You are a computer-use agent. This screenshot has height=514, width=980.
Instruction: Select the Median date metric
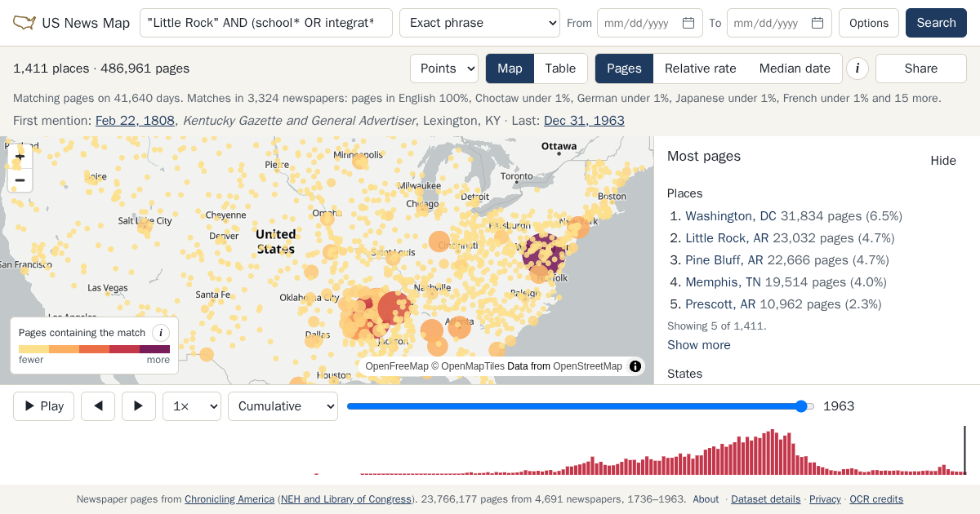[795, 69]
